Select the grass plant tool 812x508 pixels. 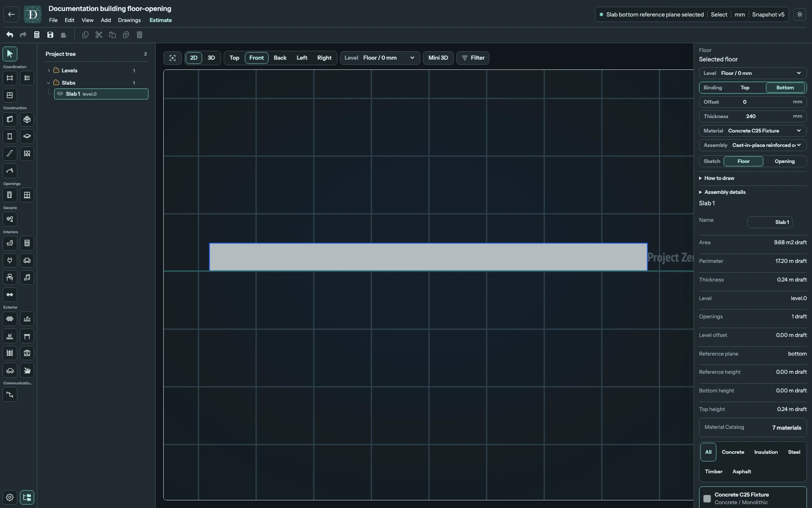[x=27, y=370]
